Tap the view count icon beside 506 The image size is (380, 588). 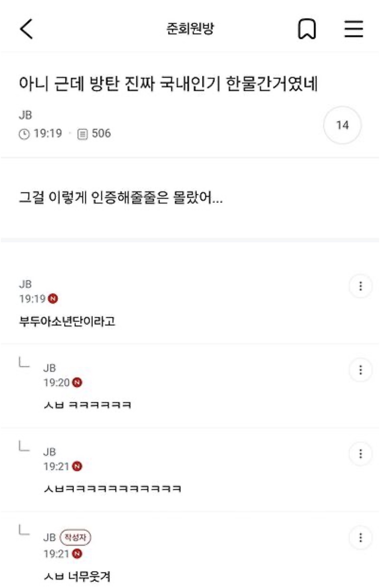[83, 134]
